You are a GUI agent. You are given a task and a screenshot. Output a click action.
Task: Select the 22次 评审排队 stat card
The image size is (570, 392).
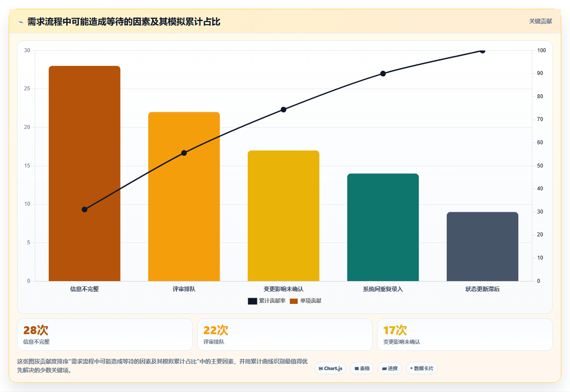(285, 335)
